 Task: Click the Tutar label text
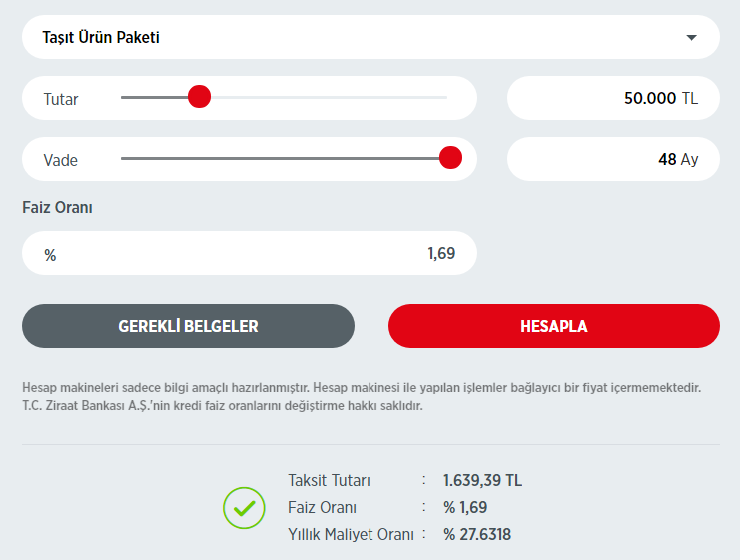(x=61, y=99)
